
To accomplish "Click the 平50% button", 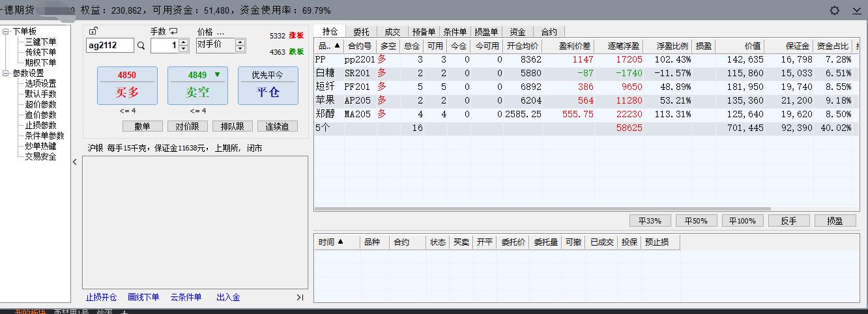I will [x=696, y=221].
